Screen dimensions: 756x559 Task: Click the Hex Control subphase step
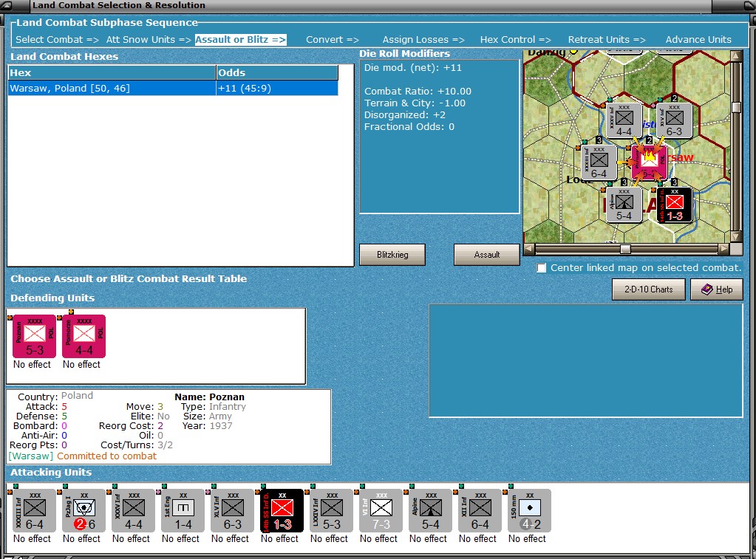(x=515, y=40)
